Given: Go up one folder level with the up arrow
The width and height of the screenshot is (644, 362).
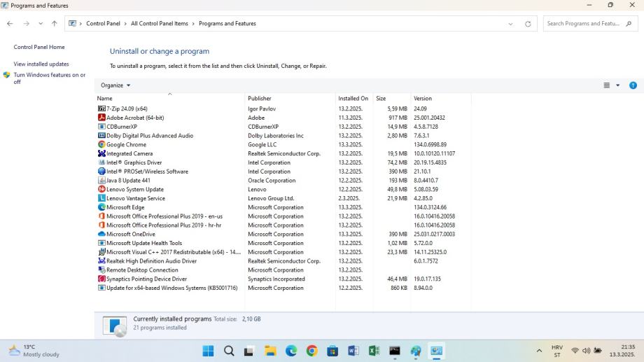Looking at the screenshot, I should [x=55, y=23].
